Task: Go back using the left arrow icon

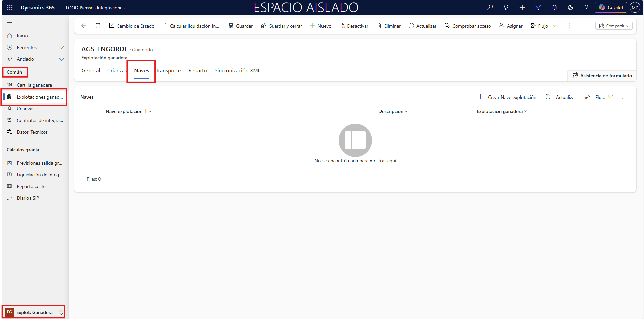Action: [84, 26]
